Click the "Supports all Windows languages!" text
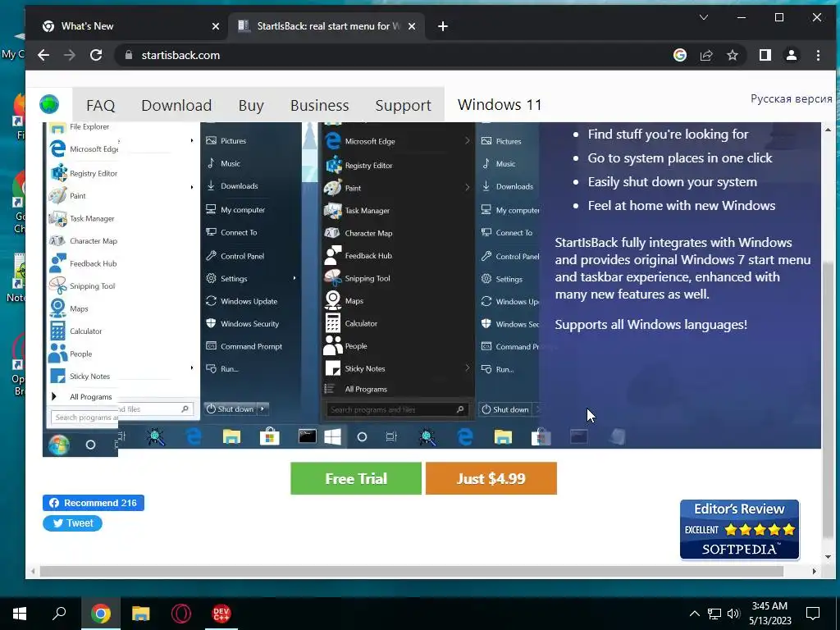 [651, 324]
